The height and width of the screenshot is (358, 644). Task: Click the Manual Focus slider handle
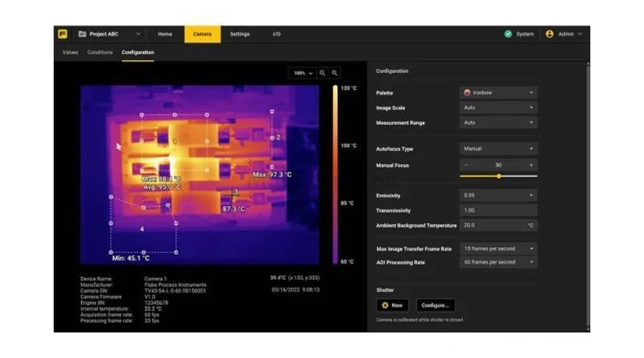499,176
